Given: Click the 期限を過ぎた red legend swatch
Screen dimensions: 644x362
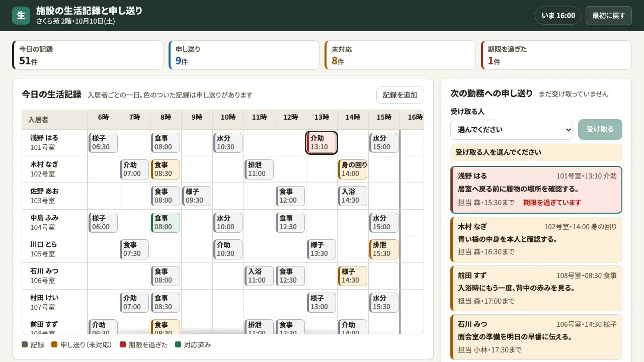Looking at the screenshot, I should [x=123, y=345].
